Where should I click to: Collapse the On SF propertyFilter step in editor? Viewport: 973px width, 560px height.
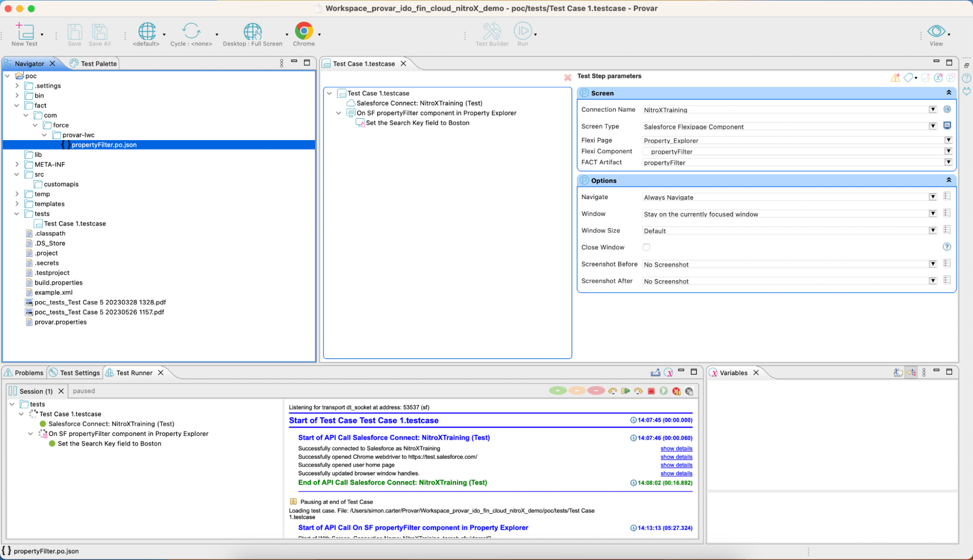[x=339, y=113]
